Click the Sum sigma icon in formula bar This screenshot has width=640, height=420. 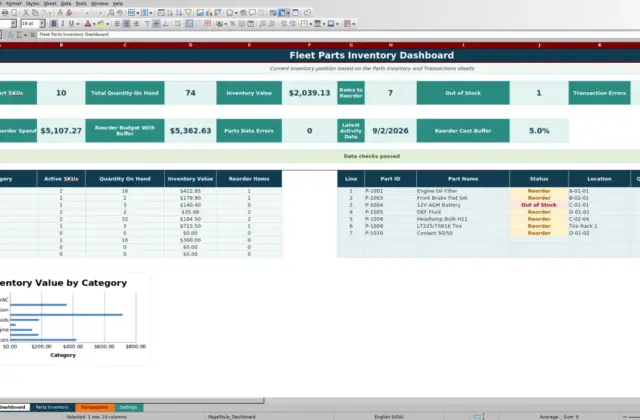19,35
